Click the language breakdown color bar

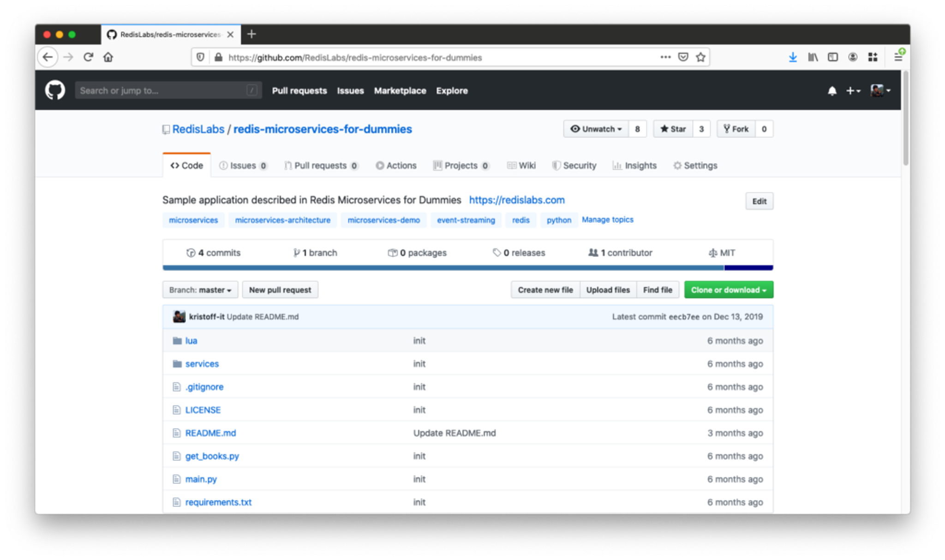tap(467, 268)
